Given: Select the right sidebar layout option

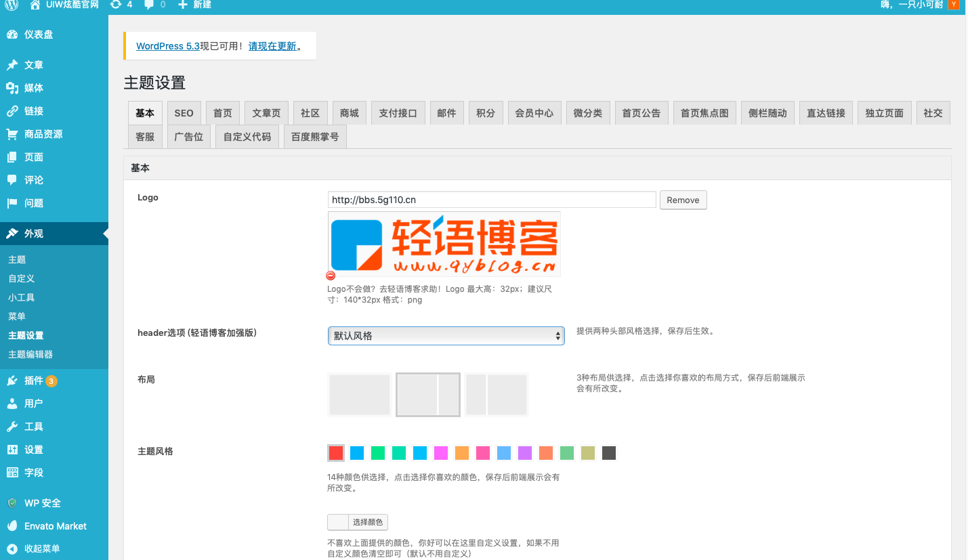Looking at the screenshot, I should [428, 395].
